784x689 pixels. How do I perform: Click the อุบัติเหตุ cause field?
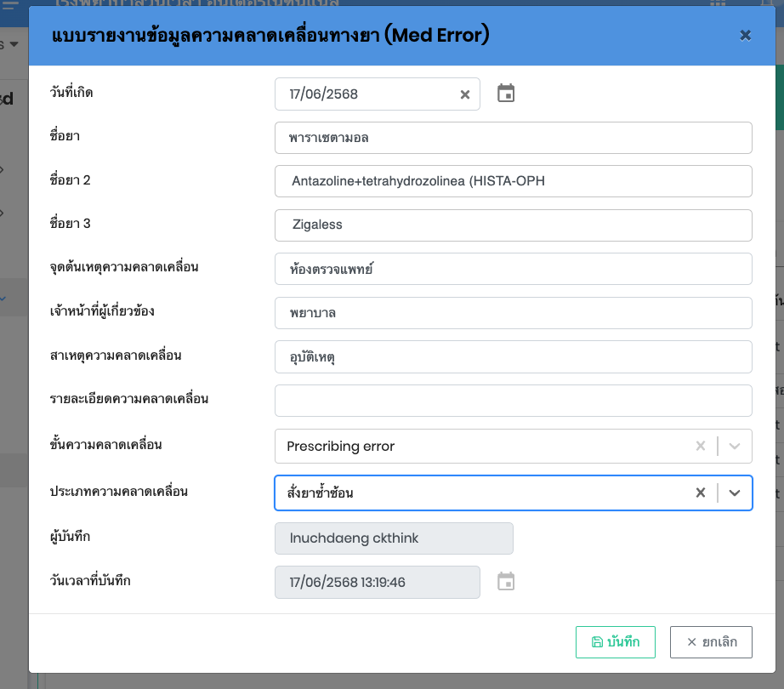tap(513, 356)
